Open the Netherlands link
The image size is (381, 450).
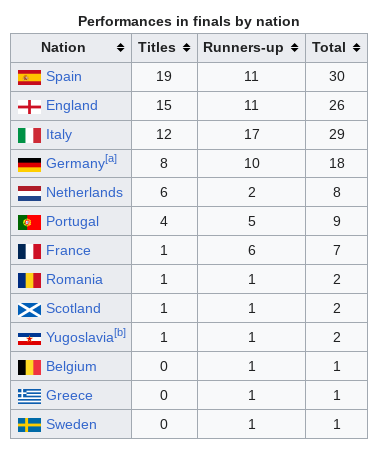pyautogui.click(x=84, y=192)
